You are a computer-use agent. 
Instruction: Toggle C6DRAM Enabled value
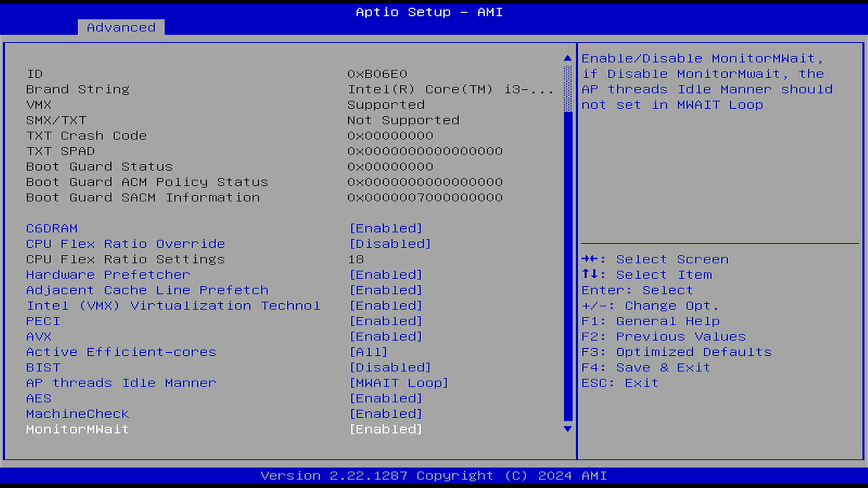tap(385, 228)
